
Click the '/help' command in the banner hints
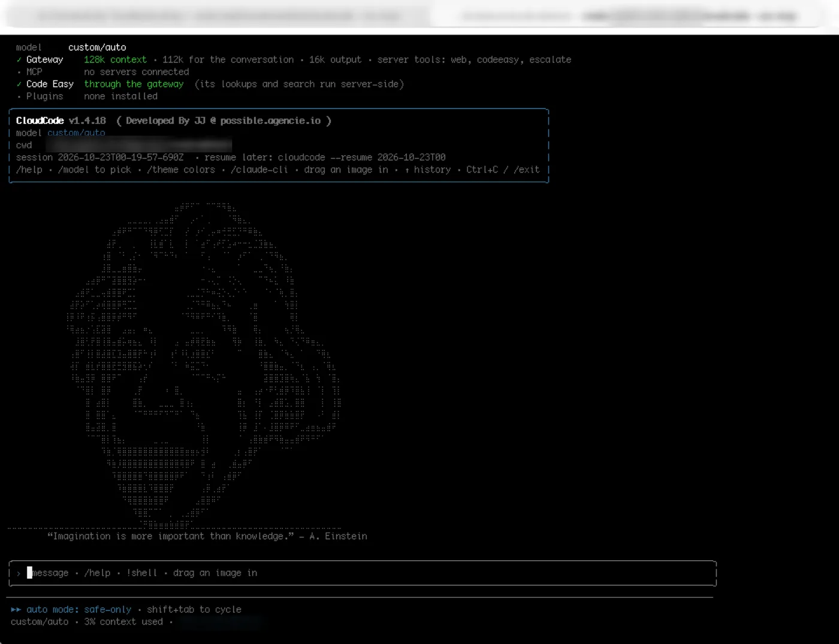point(29,170)
